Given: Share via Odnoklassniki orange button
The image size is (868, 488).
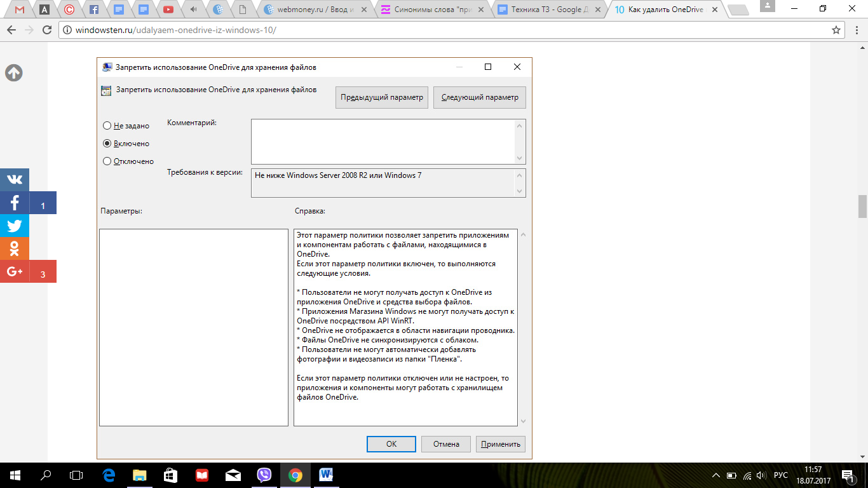Looking at the screenshot, I should [15, 248].
